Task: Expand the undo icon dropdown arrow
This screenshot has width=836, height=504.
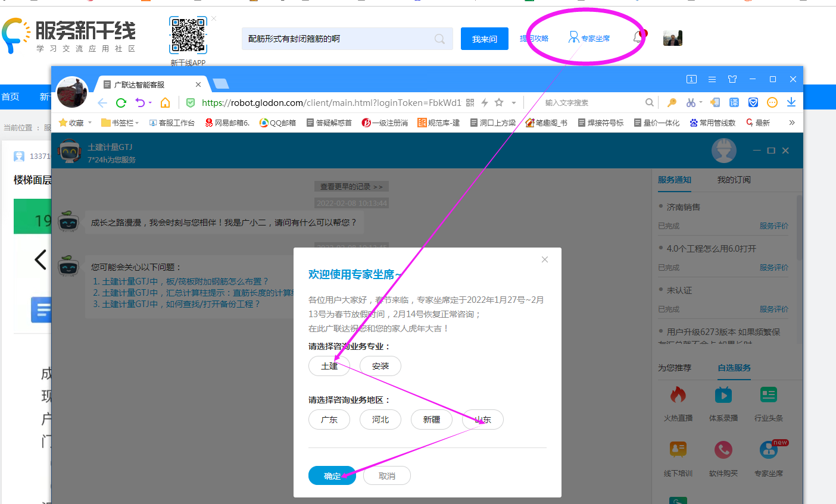Action: [150, 102]
